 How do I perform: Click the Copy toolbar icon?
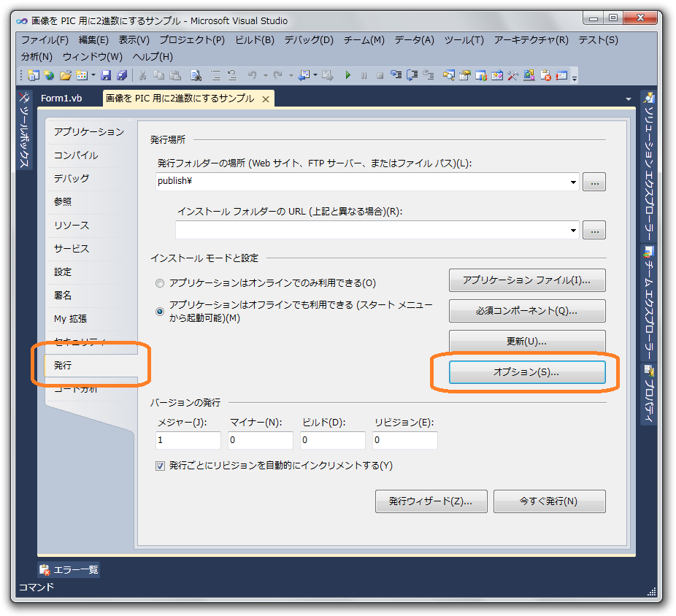tap(158, 75)
